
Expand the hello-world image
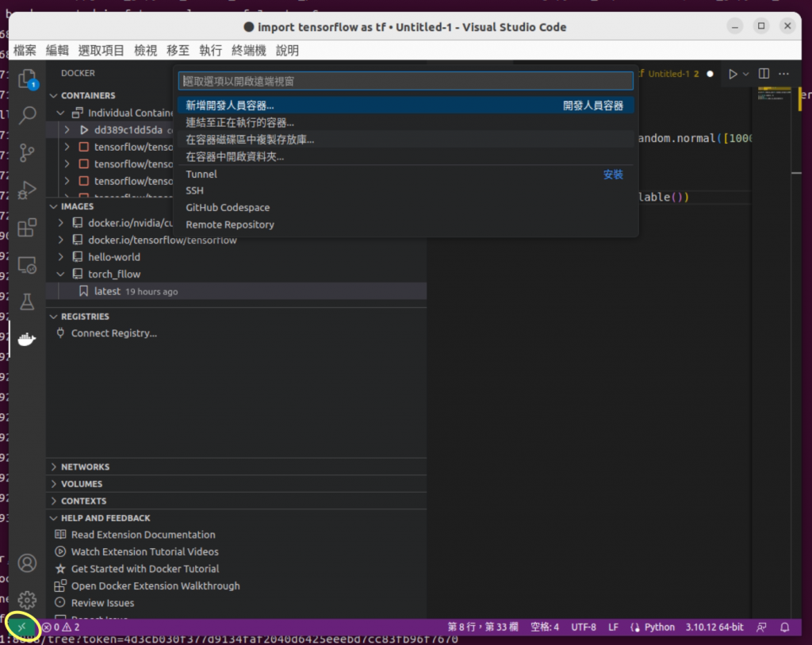(60, 257)
